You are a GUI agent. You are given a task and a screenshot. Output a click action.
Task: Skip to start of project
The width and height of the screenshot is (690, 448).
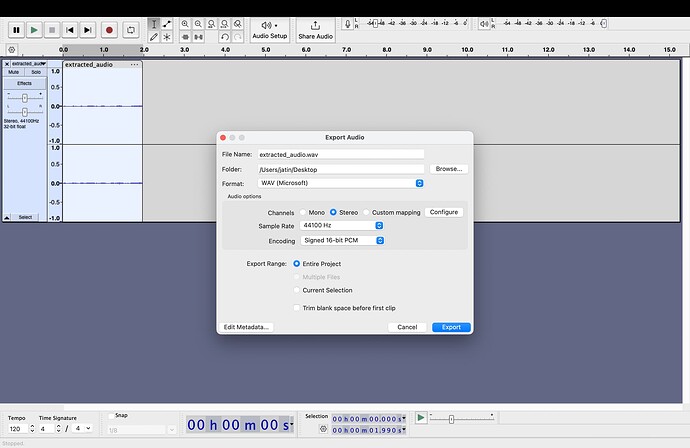point(70,30)
